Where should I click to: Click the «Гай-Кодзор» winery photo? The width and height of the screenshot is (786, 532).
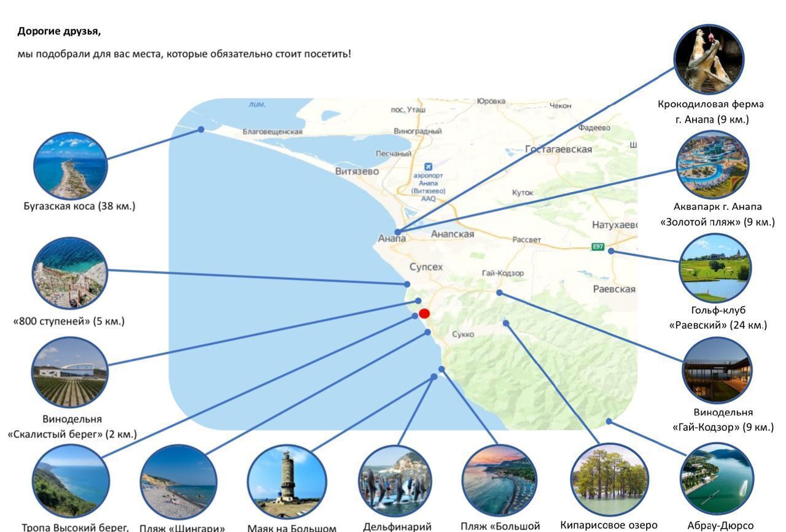pyautogui.click(x=717, y=370)
